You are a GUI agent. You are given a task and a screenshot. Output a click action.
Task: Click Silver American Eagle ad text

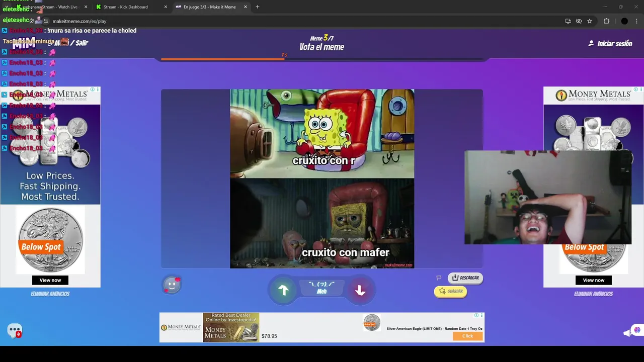(x=434, y=329)
